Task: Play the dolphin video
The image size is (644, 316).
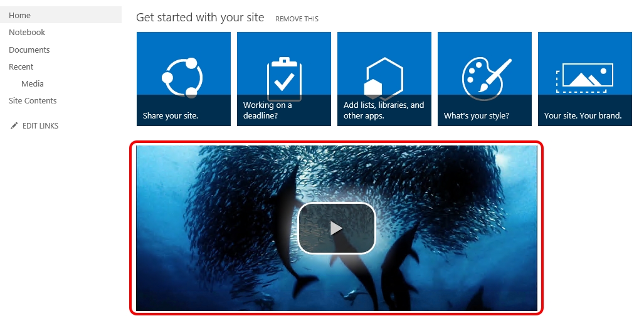Action: click(x=336, y=228)
